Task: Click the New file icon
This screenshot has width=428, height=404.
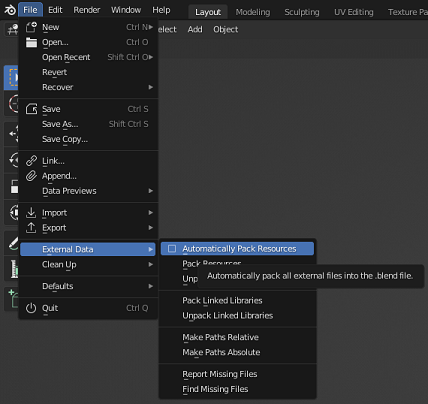Action: tap(31, 27)
